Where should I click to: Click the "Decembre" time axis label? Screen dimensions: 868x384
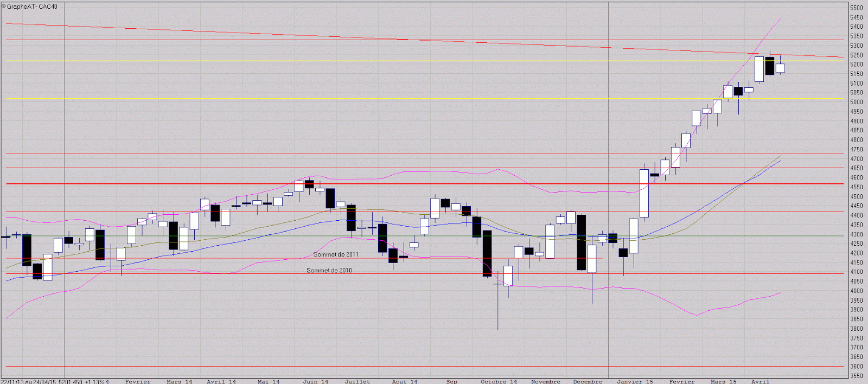pyautogui.click(x=588, y=382)
